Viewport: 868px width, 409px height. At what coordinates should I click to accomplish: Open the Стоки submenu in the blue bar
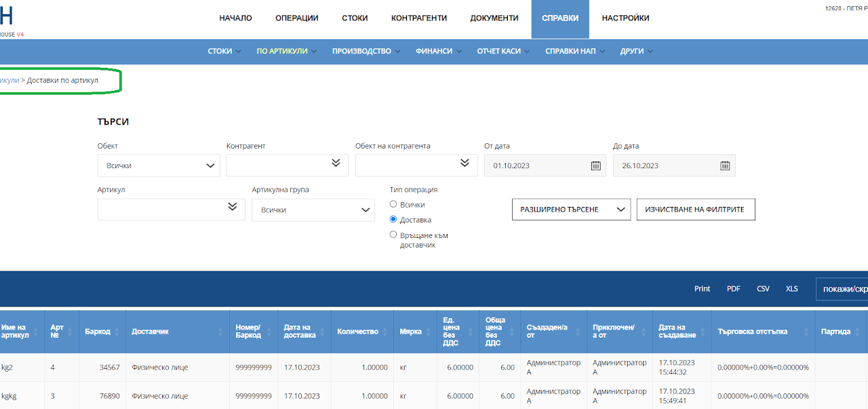(224, 51)
